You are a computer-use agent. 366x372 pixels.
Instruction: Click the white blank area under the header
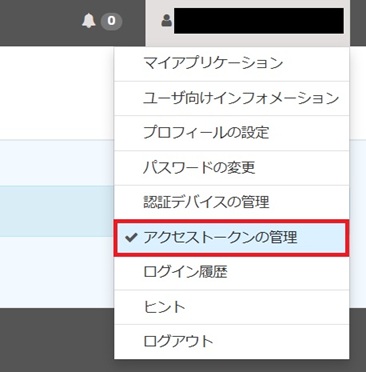(x=57, y=93)
